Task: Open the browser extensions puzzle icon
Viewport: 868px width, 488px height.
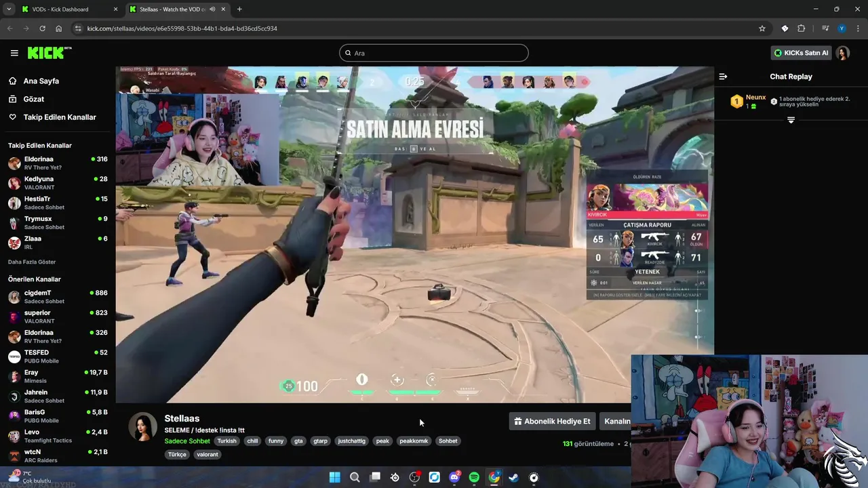Action: tap(802, 28)
